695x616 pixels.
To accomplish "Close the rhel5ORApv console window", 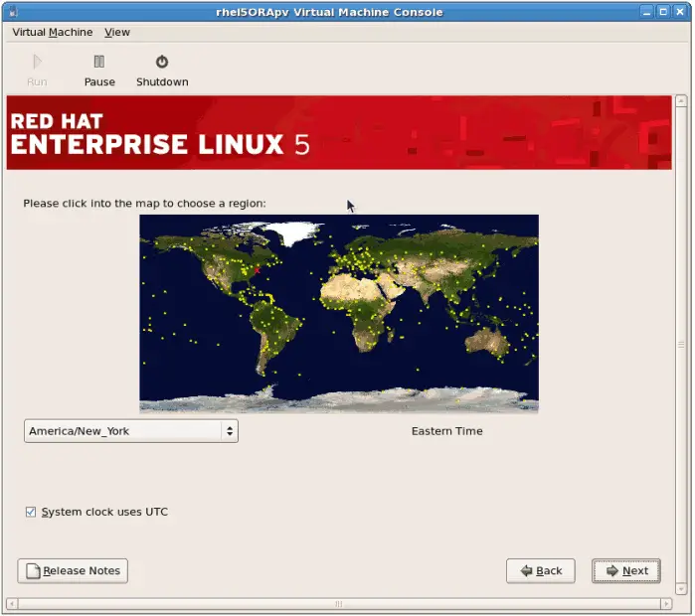I will (680, 11).
